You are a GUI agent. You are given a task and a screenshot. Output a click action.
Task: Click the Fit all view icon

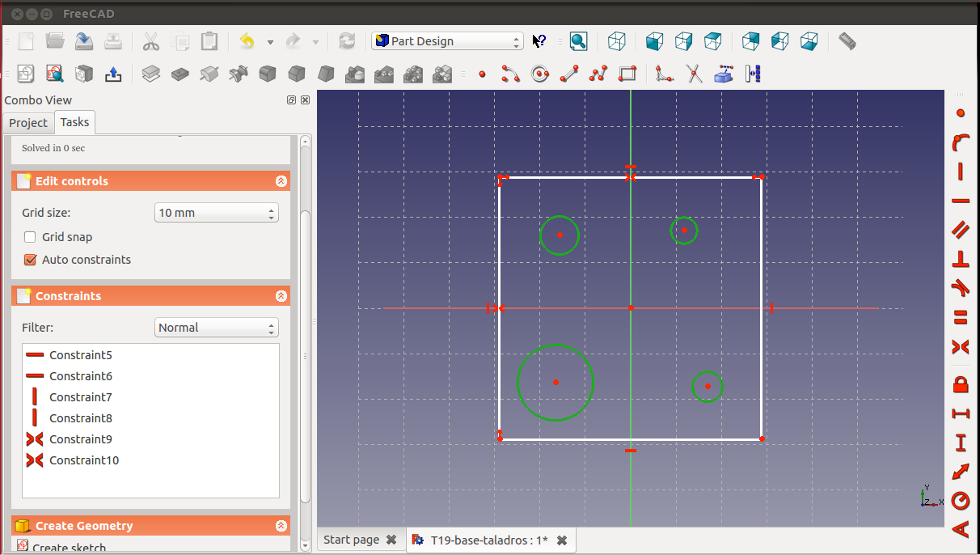(x=578, y=41)
